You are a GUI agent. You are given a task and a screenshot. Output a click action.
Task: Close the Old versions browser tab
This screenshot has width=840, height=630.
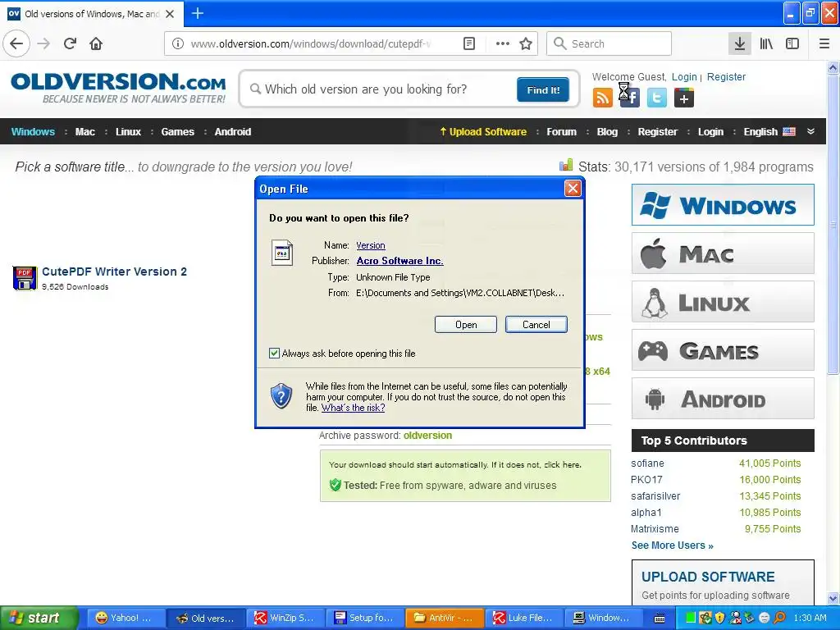click(170, 14)
